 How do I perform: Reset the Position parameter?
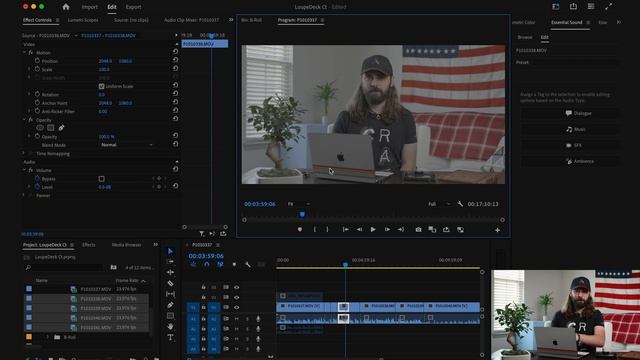(175, 60)
